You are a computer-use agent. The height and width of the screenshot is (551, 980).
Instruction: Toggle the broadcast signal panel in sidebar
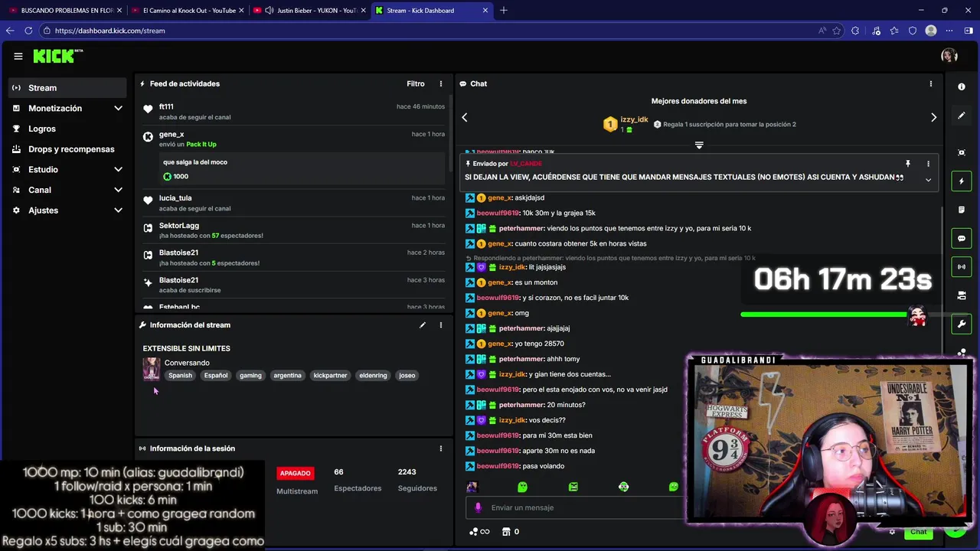click(x=962, y=266)
